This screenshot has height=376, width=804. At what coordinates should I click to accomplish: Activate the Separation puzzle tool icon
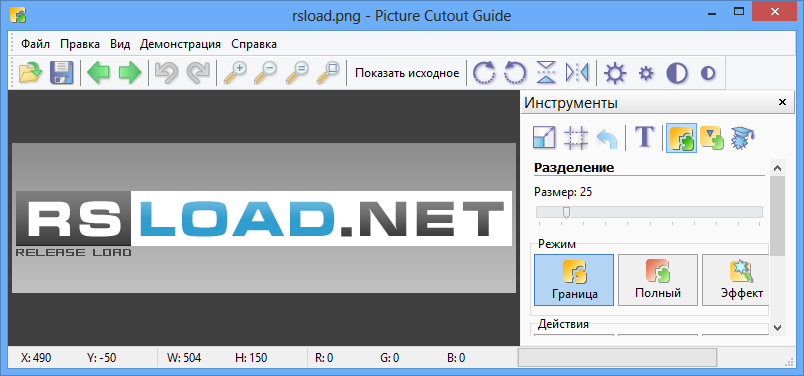tap(681, 138)
